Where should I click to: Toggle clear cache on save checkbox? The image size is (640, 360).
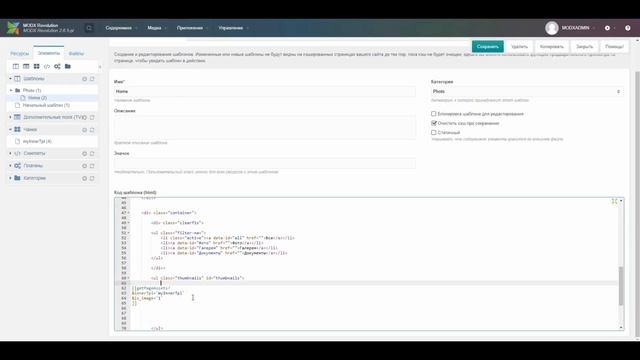tap(433, 123)
